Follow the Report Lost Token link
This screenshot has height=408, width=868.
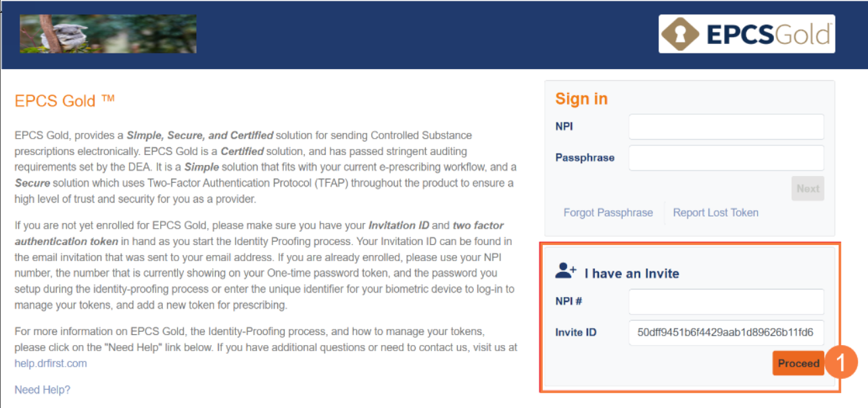[x=715, y=212]
